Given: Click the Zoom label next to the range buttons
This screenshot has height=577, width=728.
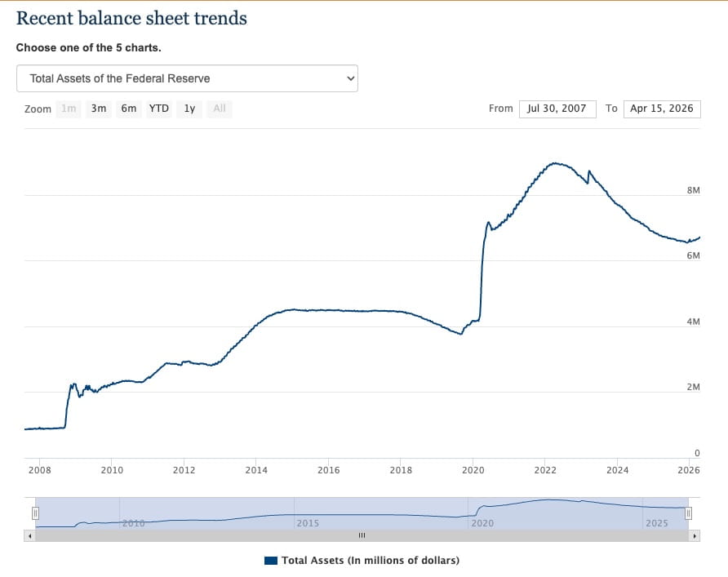Looking at the screenshot, I should click(x=38, y=109).
